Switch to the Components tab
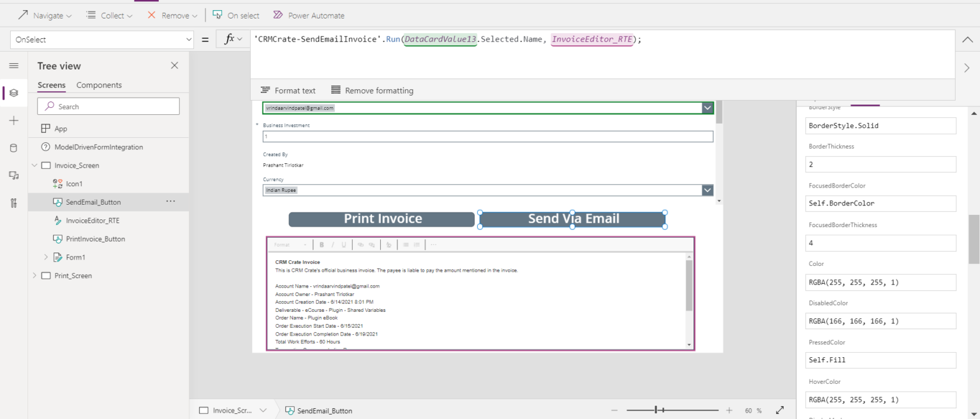980x419 pixels. (x=99, y=85)
